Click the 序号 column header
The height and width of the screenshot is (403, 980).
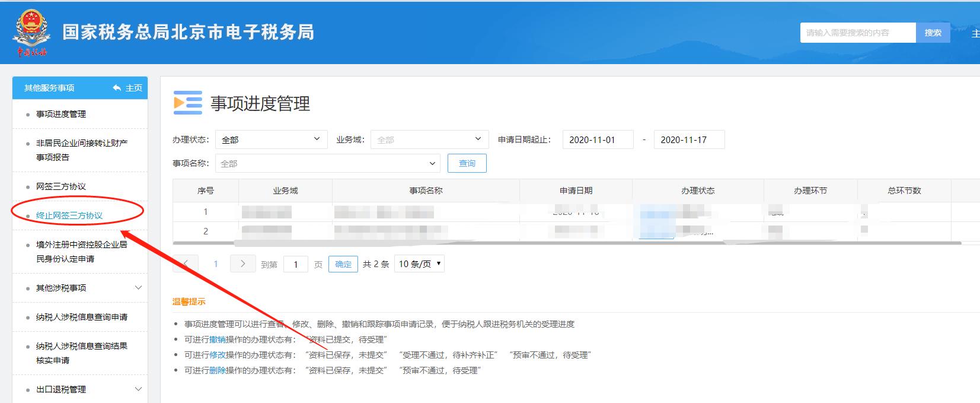206,191
